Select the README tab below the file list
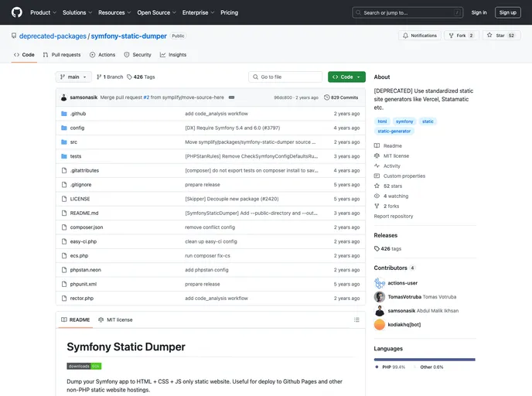Screen dimensions: 532x396 (75, 319)
